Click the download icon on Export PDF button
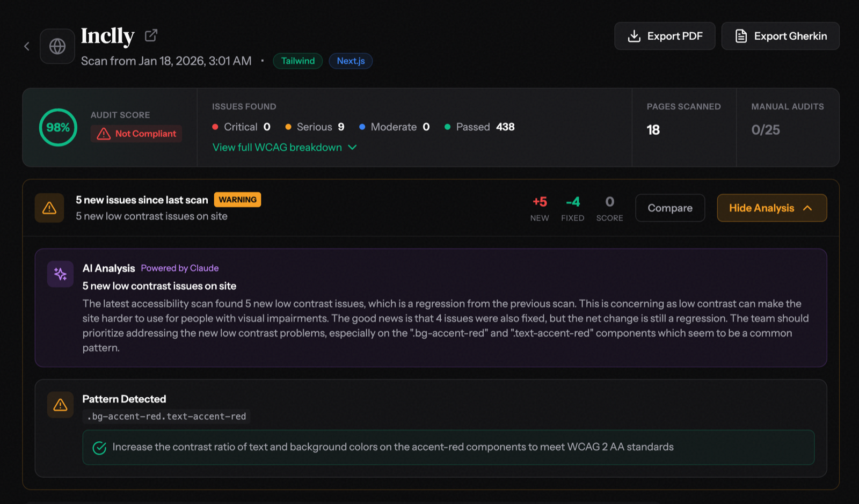 pyautogui.click(x=635, y=36)
